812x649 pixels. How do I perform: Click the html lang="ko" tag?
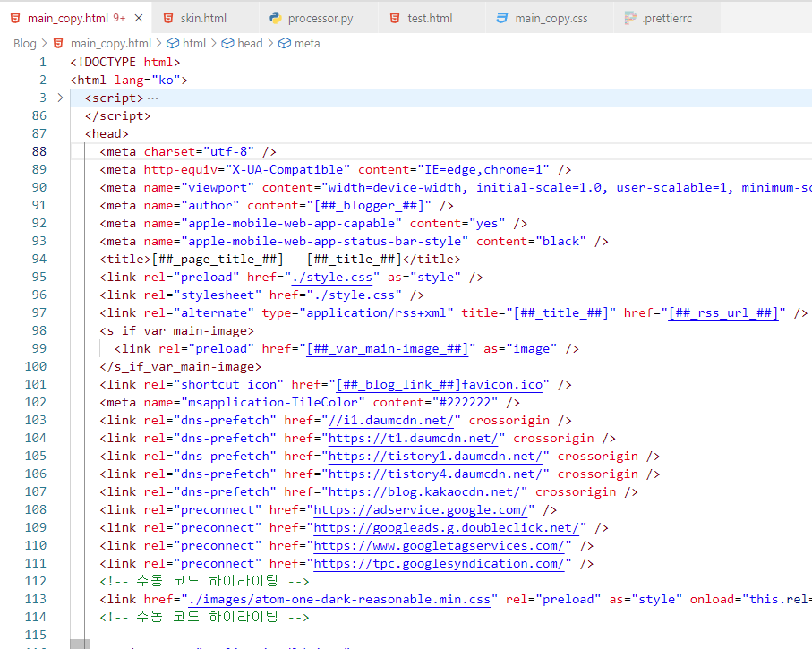point(128,80)
